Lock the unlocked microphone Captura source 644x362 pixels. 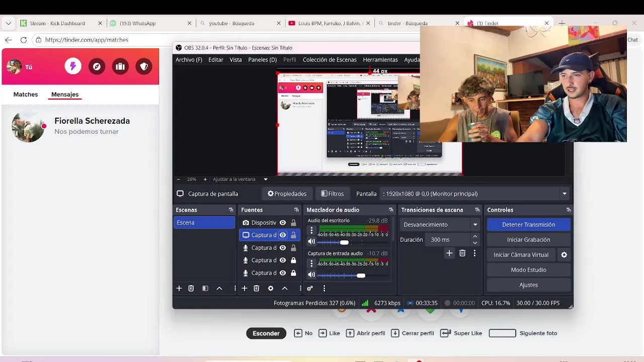293,248
